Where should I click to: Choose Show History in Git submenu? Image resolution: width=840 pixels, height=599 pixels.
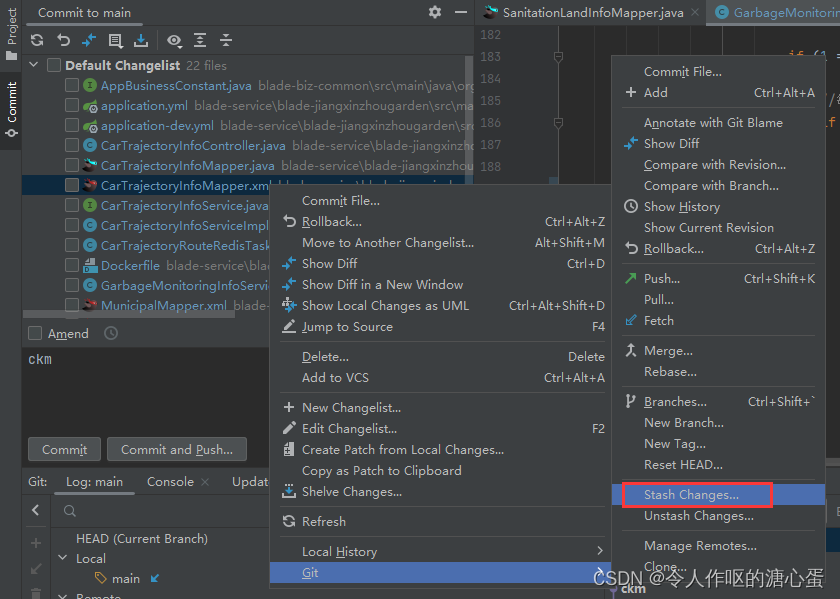pyautogui.click(x=718, y=207)
